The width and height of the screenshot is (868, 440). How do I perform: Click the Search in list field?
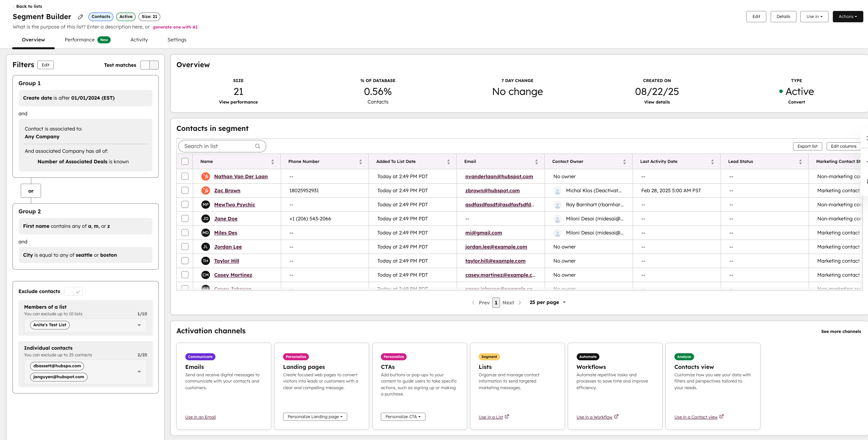(217, 146)
